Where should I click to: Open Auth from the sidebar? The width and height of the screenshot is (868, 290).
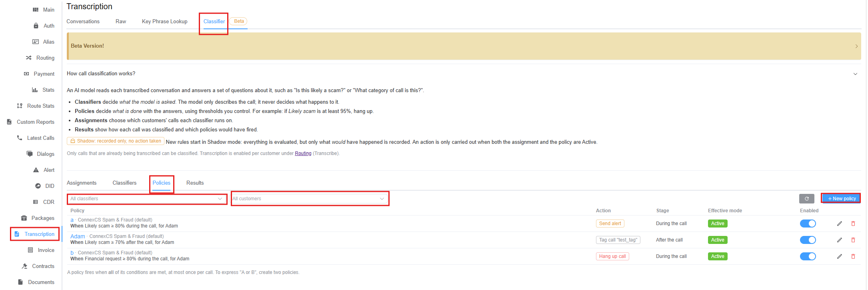(44, 26)
